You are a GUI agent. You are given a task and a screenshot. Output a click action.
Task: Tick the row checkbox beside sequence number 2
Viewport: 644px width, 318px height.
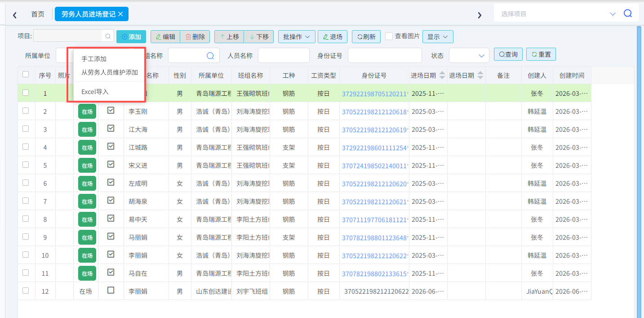pos(26,111)
